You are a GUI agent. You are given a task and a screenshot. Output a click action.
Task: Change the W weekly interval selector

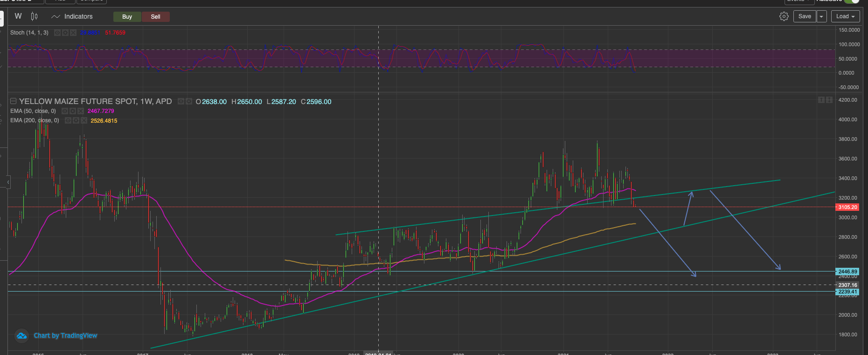click(x=18, y=16)
